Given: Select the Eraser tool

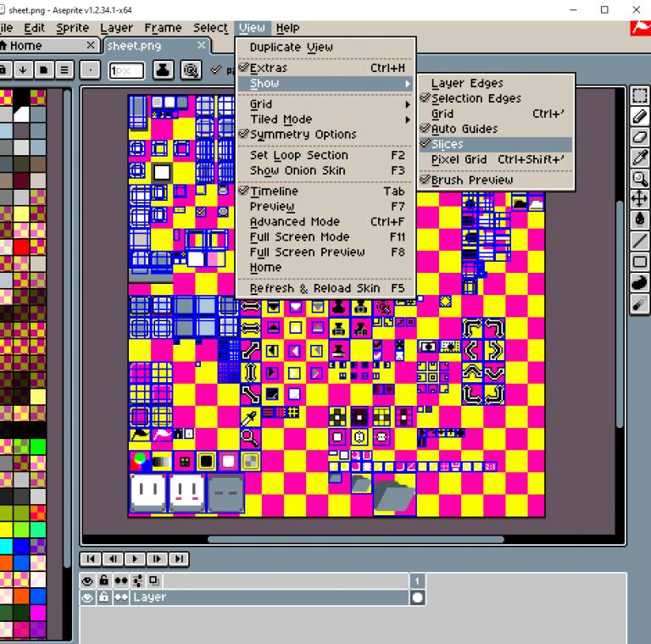Looking at the screenshot, I should pyautogui.click(x=640, y=137).
